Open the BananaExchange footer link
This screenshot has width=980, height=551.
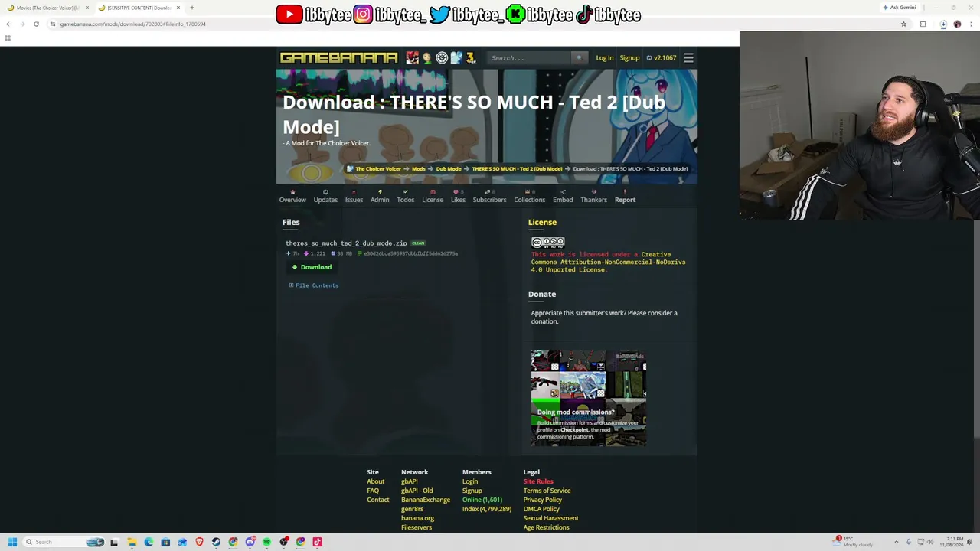coord(426,500)
